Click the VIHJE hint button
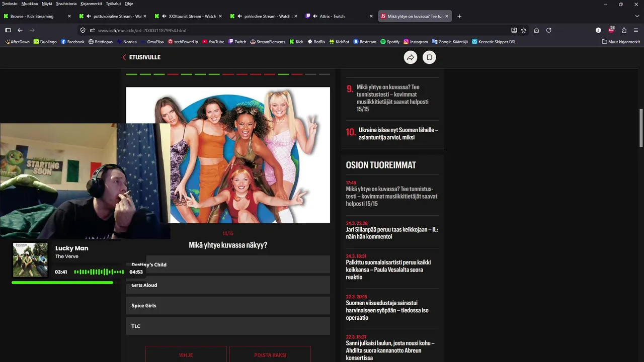Image resolution: width=644 pixels, height=362 pixels. (x=186, y=354)
